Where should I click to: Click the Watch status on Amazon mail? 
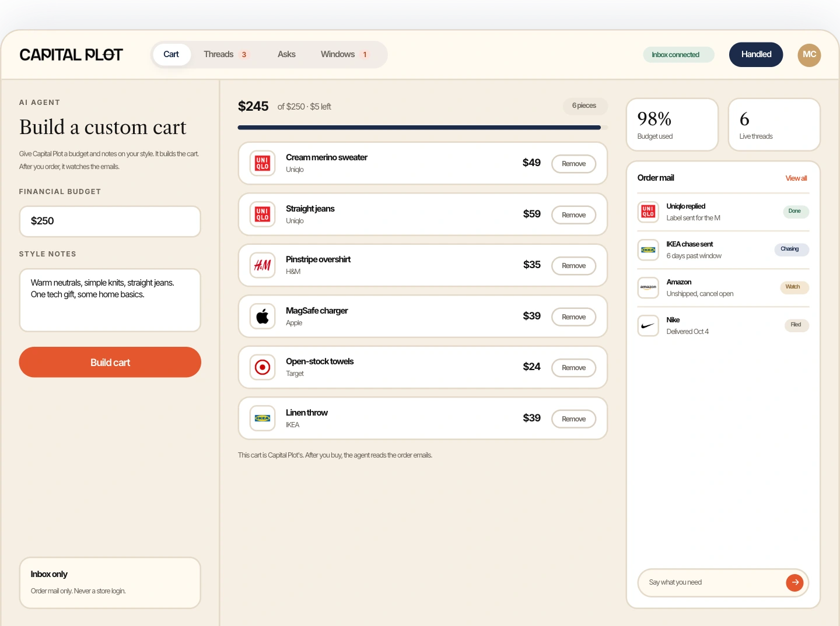pyautogui.click(x=794, y=287)
